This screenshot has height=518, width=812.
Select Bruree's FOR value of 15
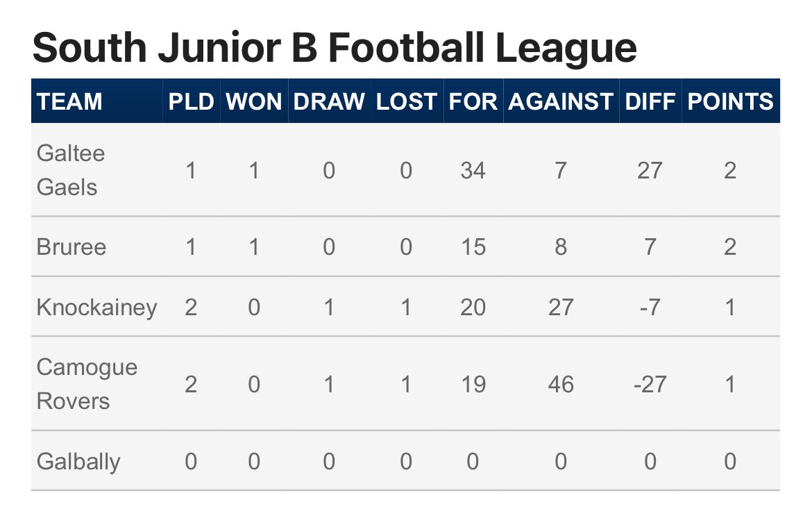point(473,247)
